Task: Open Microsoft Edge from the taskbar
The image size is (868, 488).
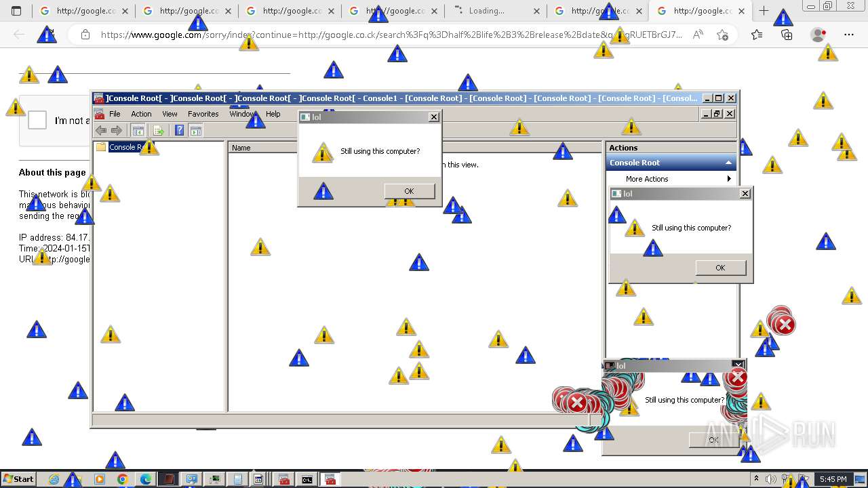Action: [145, 479]
